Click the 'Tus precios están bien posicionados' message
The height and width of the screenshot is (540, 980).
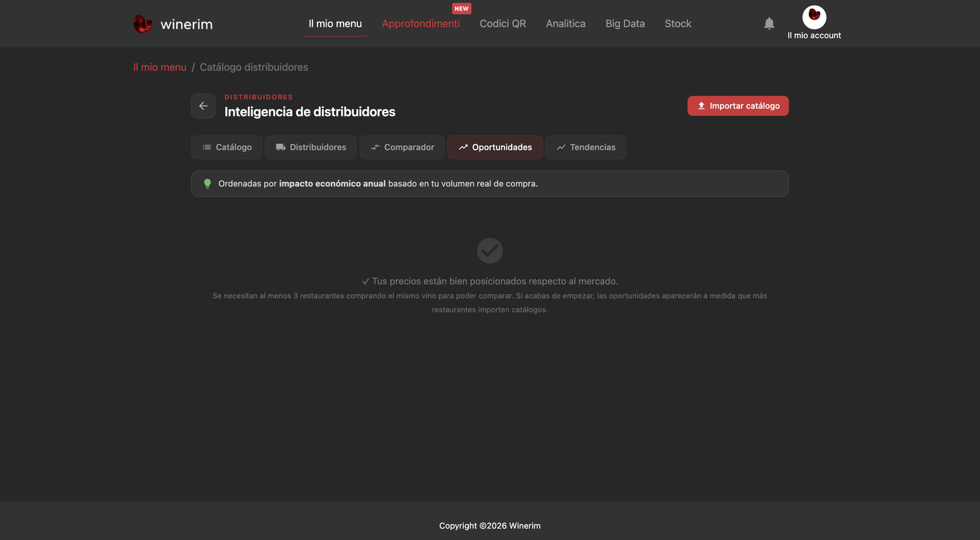[490, 281]
